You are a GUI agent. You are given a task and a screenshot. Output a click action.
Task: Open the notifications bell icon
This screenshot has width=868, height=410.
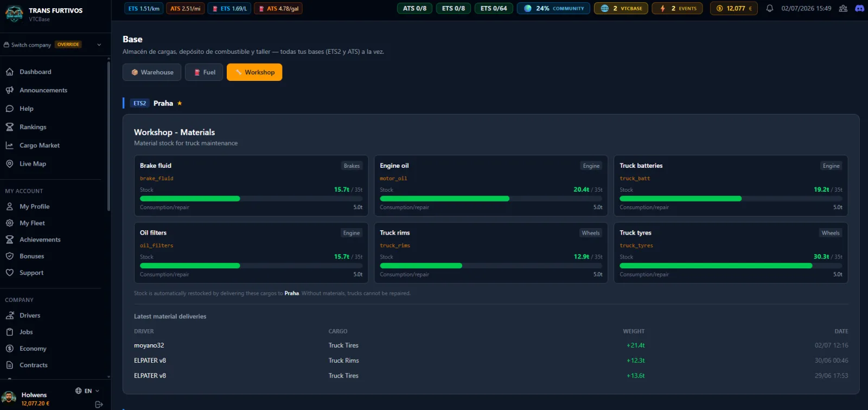point(769,8)
